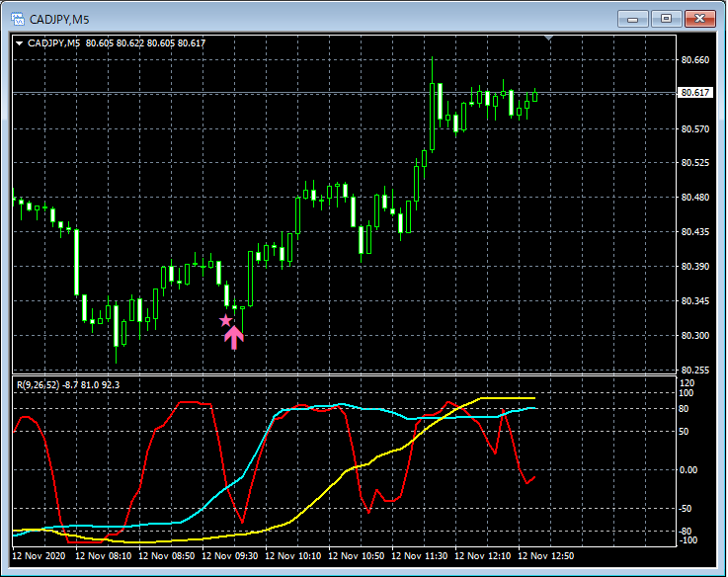
Task: Click the 12 Nov 12:50 time label
Action: [546, 555]
